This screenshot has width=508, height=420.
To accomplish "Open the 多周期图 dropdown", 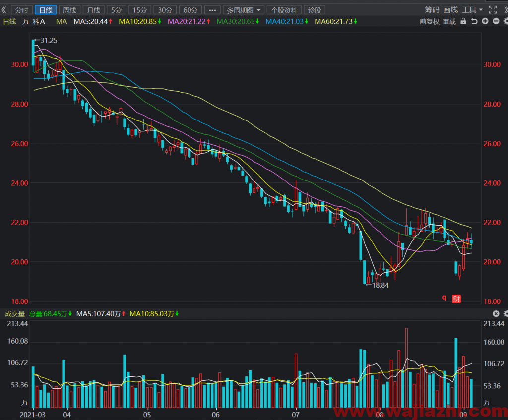I will click(244, 10).
